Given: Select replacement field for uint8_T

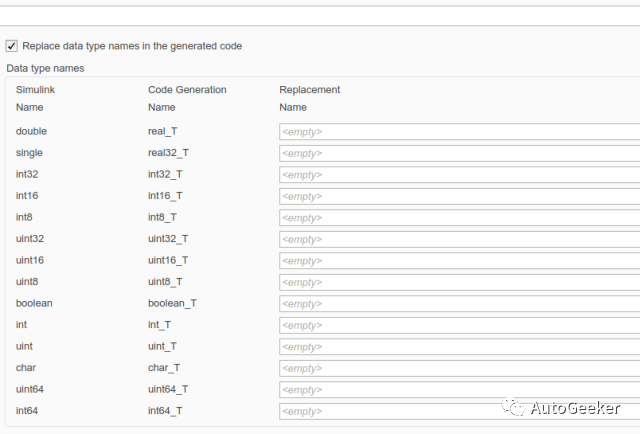Looking at the screenshot, I should [x=458, y=282].
